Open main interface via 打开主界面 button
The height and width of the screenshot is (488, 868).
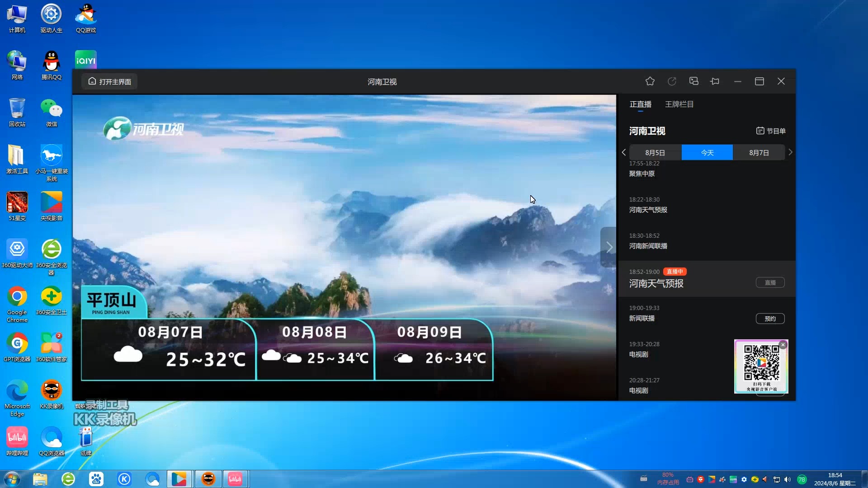coord(110,81)
